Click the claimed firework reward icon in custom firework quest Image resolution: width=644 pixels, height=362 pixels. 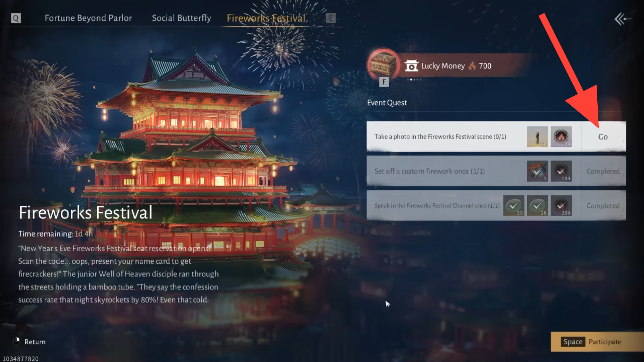537,171
